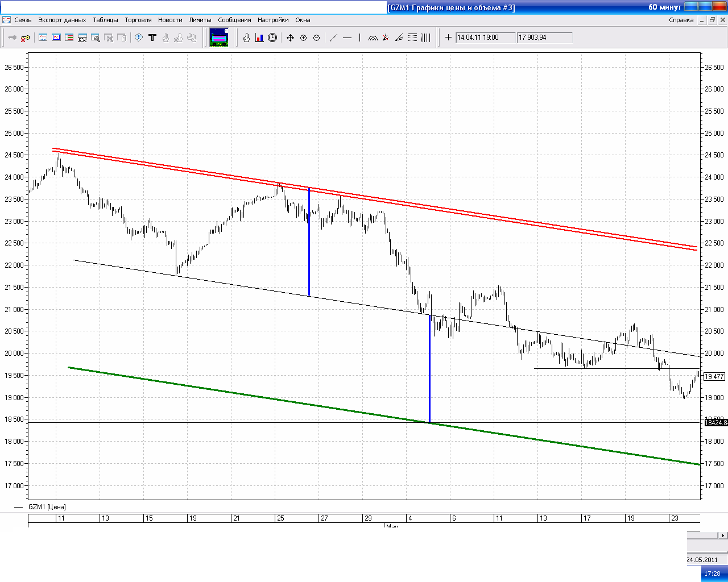Pick the diagonal trend line drawing tool
This screenshot has height=582, width=728.
334,38
